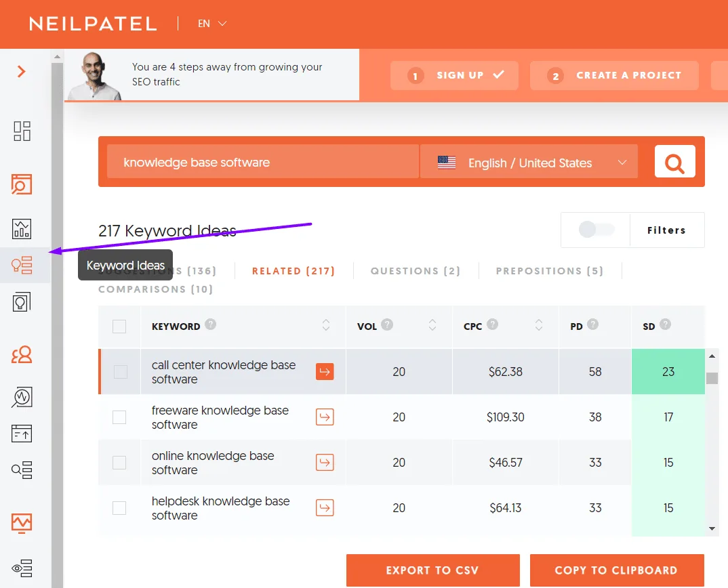This screenshot has width=728, height=588.
Task: Open the Dashboard icon in sidebar
Action: click(22, 131)
